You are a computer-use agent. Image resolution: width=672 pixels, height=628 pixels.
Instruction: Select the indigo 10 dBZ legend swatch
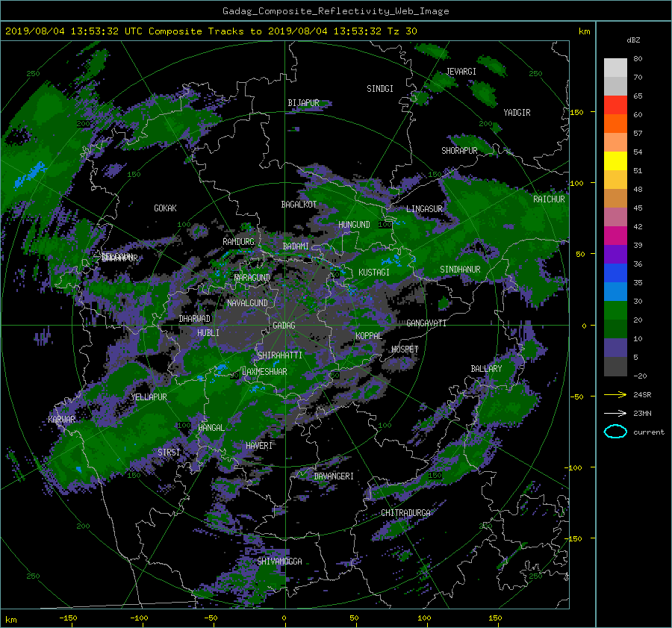(615, 348)
